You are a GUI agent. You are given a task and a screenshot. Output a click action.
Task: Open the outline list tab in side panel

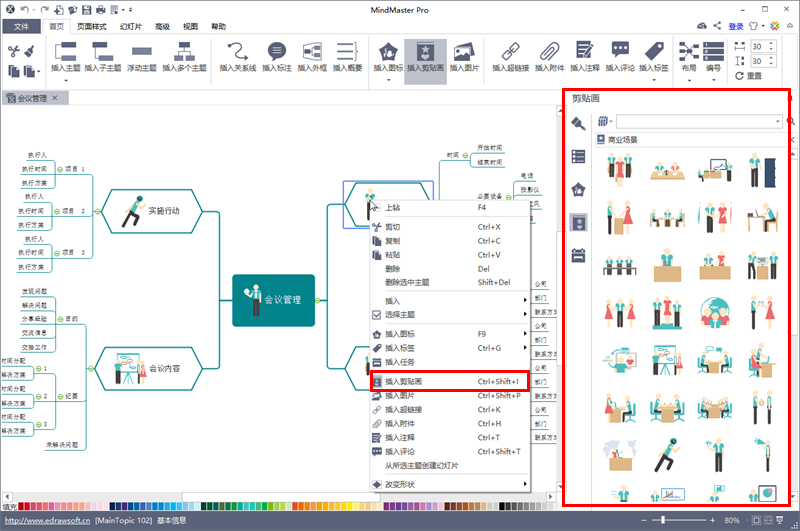click(x=578, y=156)
